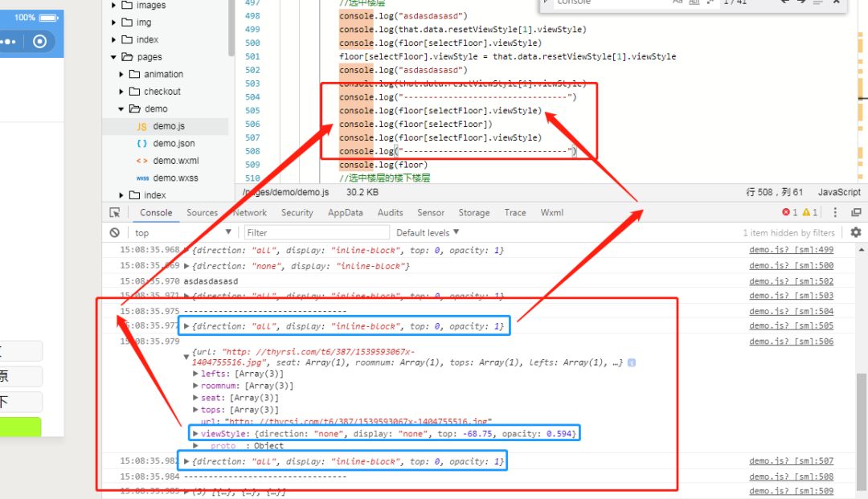Click the JS file icon beside demo.js
This screenshot has height=499, width=868.
pyautogui.click(x=141, y=127)
